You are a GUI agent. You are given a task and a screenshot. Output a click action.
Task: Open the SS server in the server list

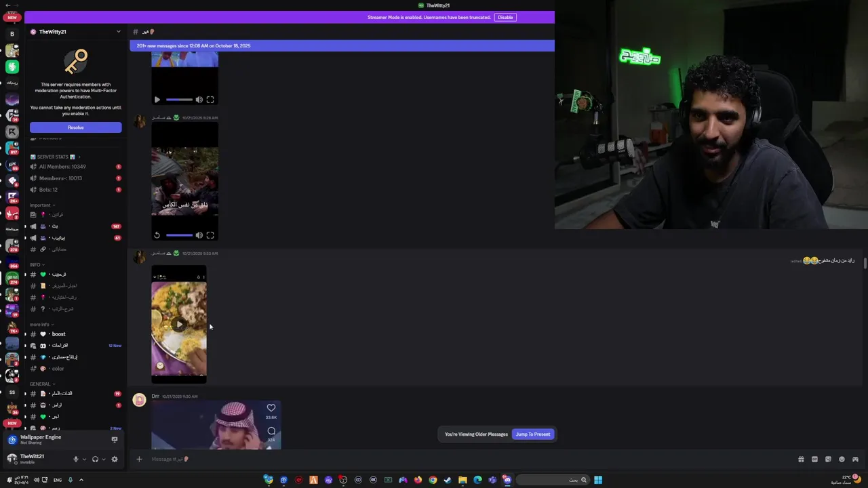(12, 392)
